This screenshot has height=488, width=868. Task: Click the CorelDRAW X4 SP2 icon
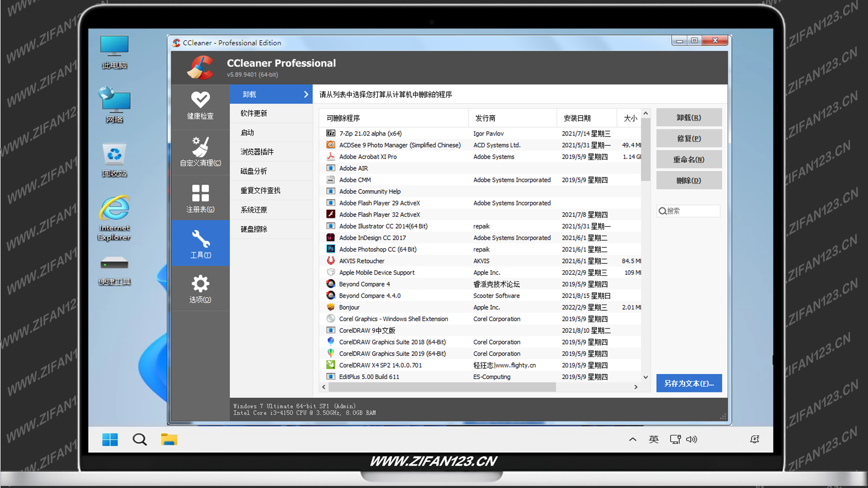pos(331,365)
